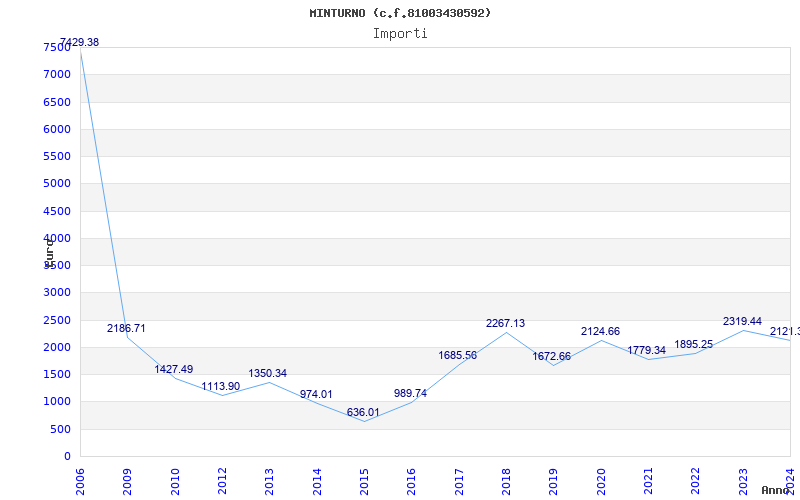800x500 pixels.
Task: Select the 2267.13 data label
Action: point(506,323)
